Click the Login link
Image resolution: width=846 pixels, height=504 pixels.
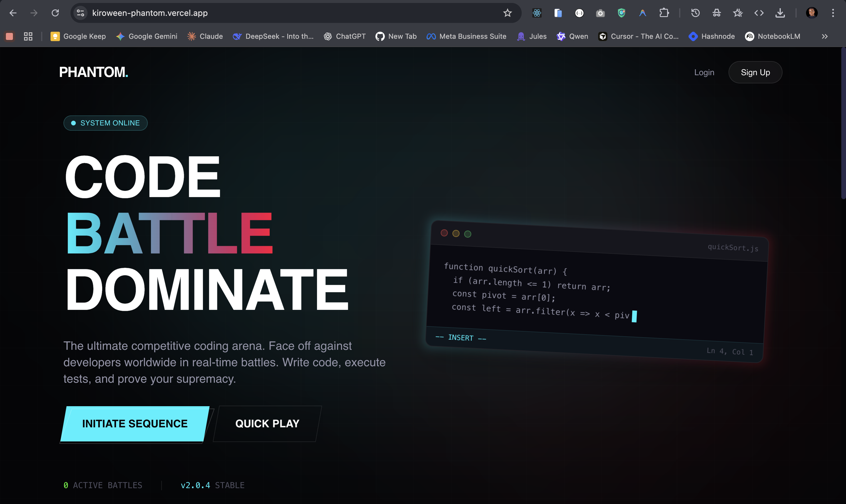[704, 72]
